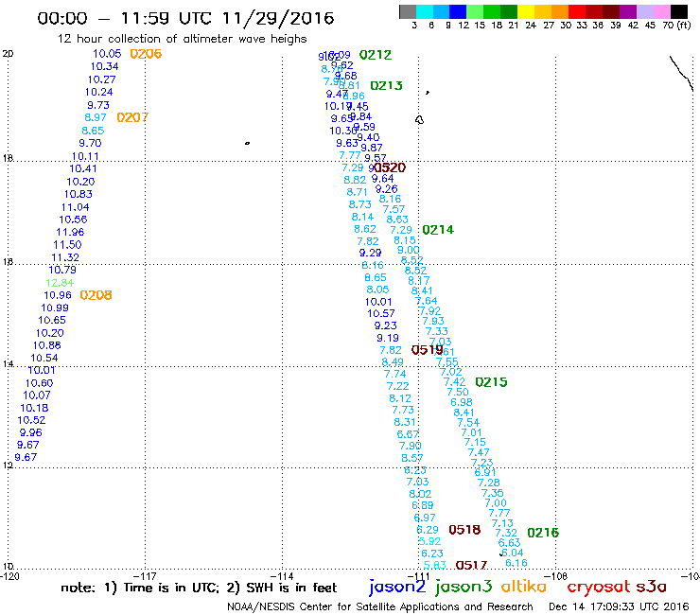Viewport: 700px width, 615px height.
Task: Select the green pass label 0215
Action: click(491, 382)
